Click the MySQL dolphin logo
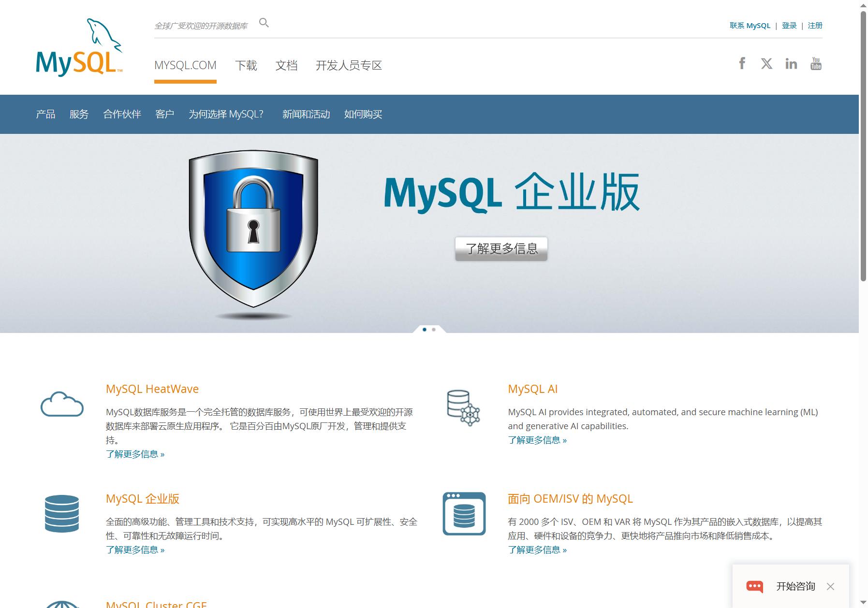The height and width of the screenshot is (608, 868). 79,47
